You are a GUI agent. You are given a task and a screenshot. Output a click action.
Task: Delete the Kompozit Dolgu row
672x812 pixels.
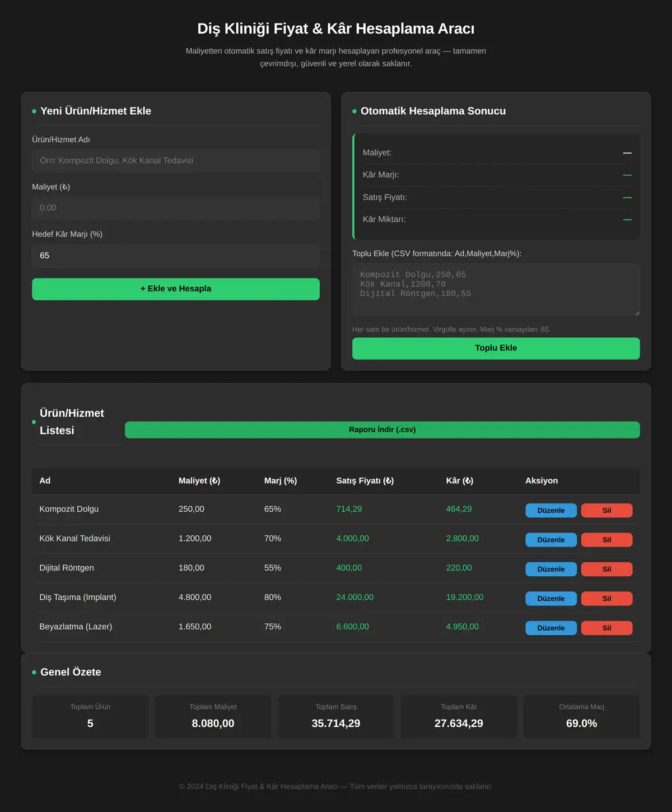607,510
